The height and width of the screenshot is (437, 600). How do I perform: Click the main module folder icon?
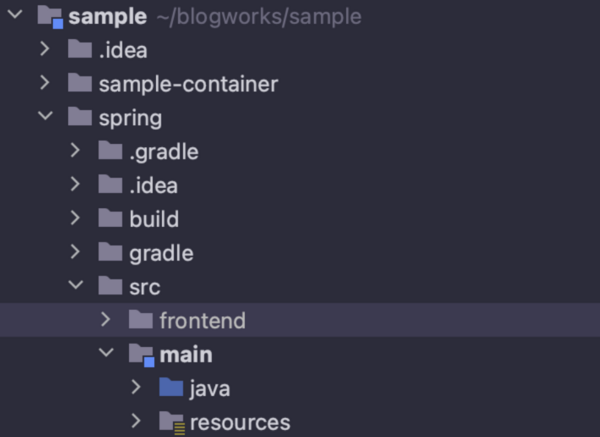tap(142, 355)
